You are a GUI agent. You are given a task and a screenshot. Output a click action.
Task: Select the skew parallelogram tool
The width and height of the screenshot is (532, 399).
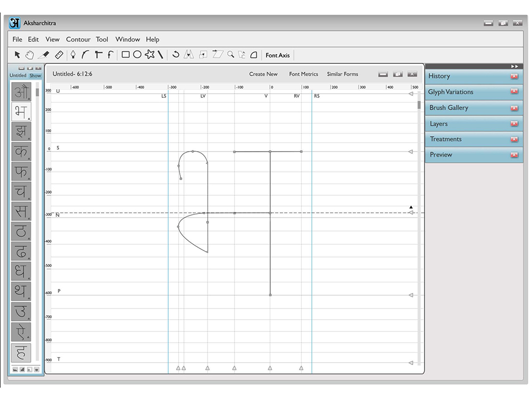pyautogui.click(x=218, y=54)
